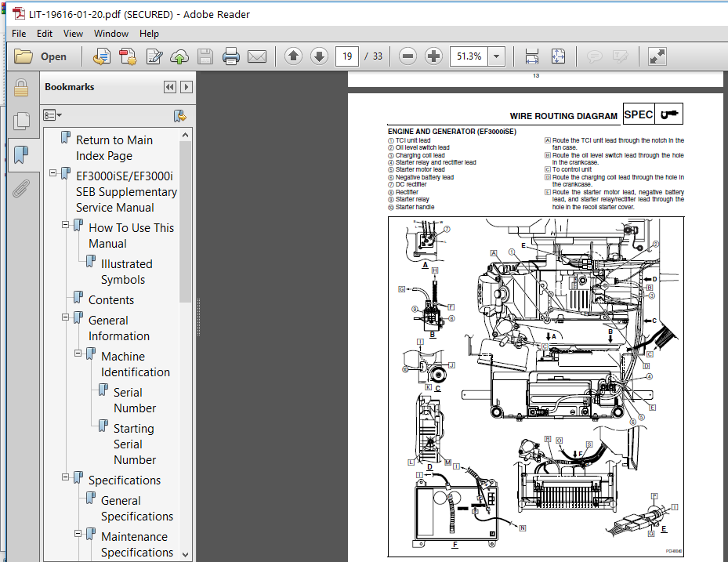The height and width of the screenshot is (562, 728).
Task: Click the '/ 33' total page count
Action: (374, 56)
